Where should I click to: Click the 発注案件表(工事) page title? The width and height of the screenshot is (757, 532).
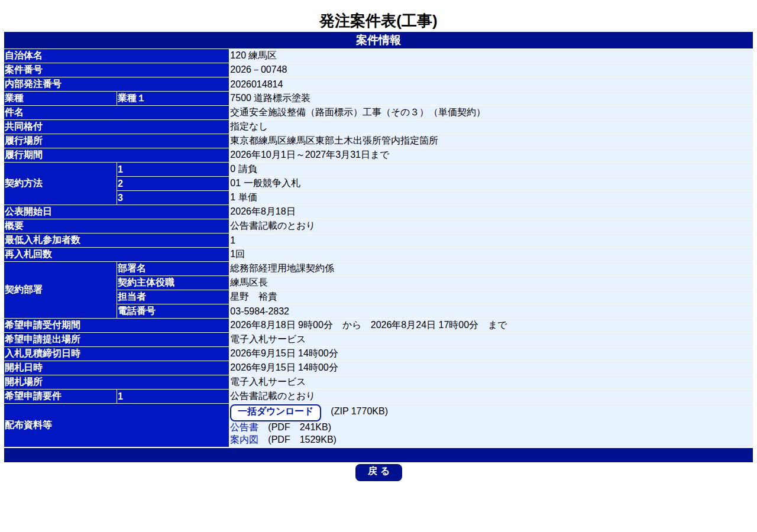click(x=378, y=21)
